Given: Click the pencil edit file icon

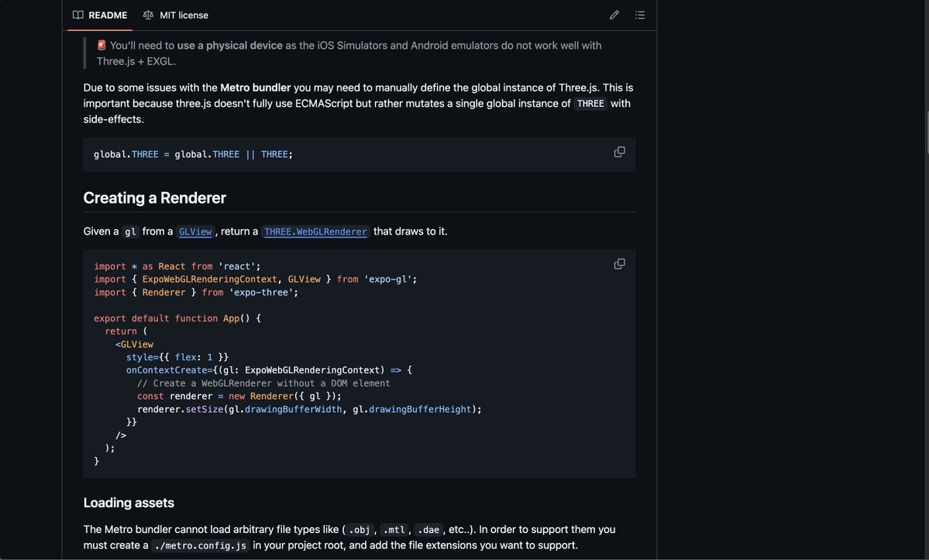Looking at the screenshot, I should [x=614, y=15].
